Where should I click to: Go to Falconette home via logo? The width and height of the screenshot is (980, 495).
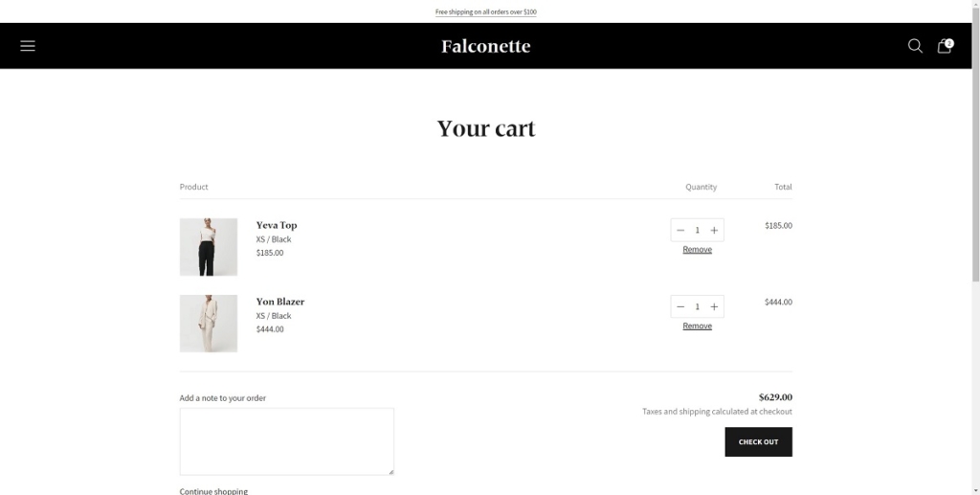(x=486, y=46)
